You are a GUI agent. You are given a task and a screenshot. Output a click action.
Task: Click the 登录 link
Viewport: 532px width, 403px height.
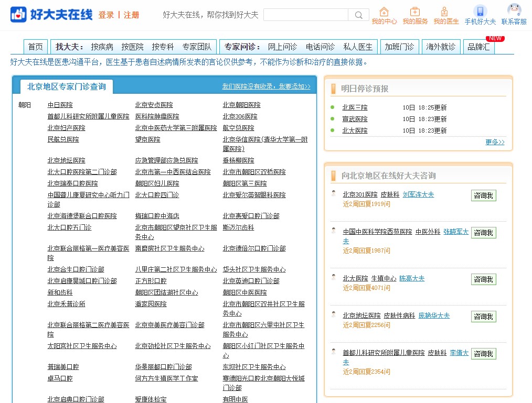107,15
